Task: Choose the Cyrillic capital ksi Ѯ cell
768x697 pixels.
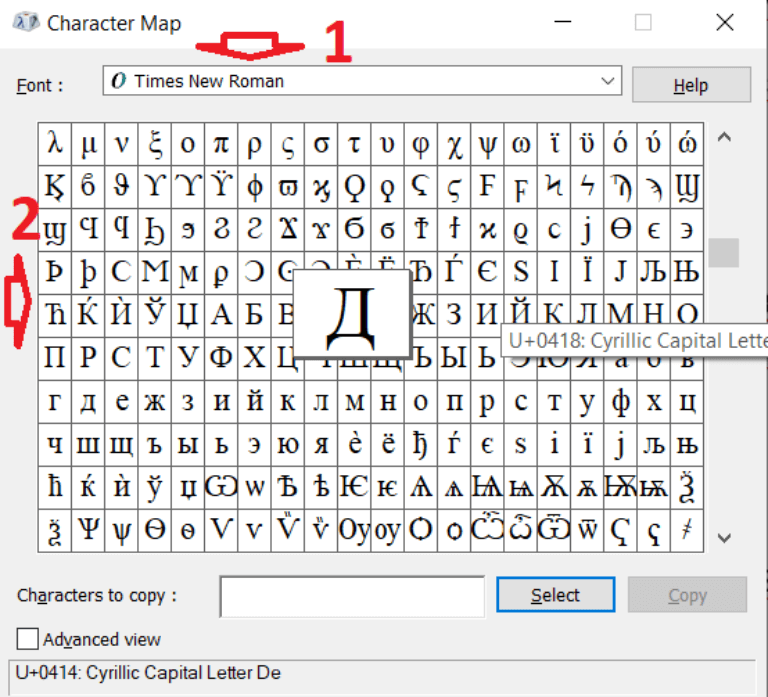Action: tap(687, 488)
